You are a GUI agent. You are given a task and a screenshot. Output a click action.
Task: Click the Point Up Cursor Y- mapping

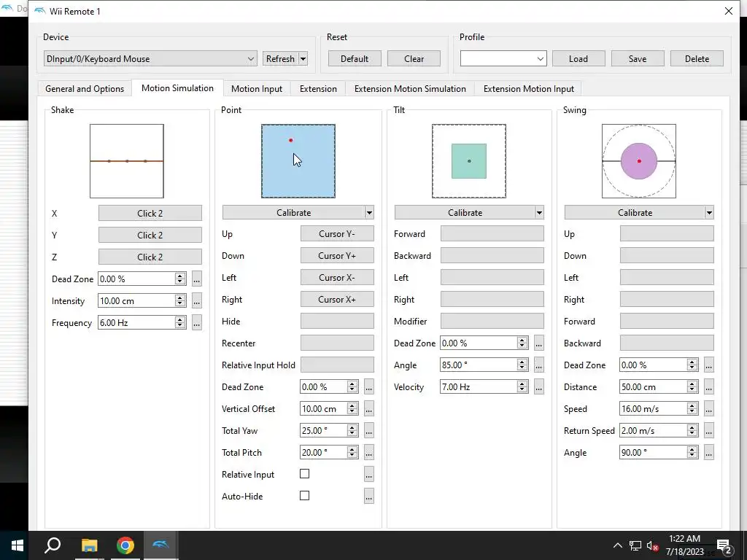point(337,234)
